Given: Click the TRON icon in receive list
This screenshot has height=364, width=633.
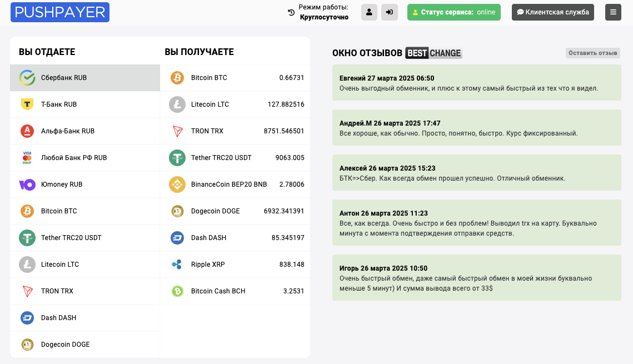Looking at the screenshot, I should 177,131.
